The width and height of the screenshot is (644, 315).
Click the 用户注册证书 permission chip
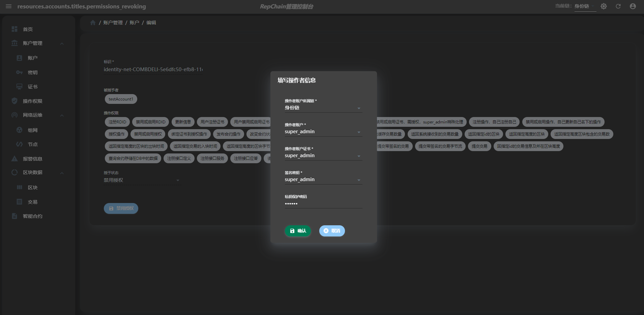click(x=212, y=122)
